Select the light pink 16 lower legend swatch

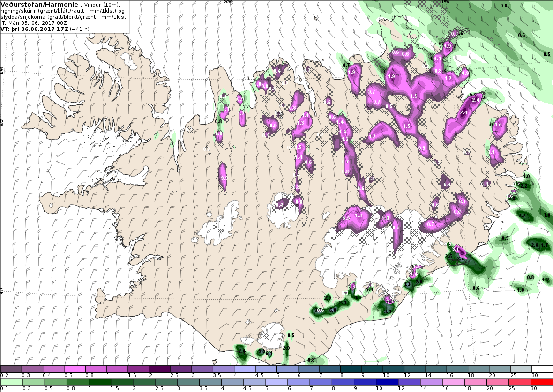point(453,383)
